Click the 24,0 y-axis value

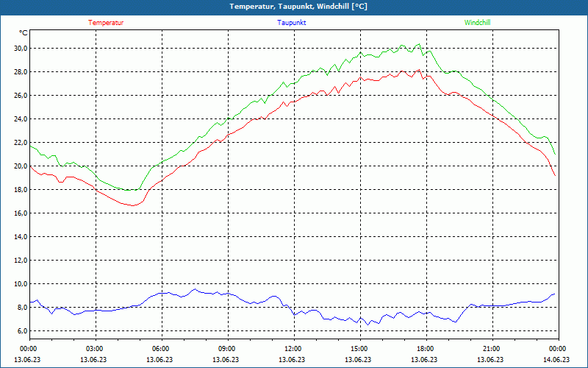coord(21,119)
